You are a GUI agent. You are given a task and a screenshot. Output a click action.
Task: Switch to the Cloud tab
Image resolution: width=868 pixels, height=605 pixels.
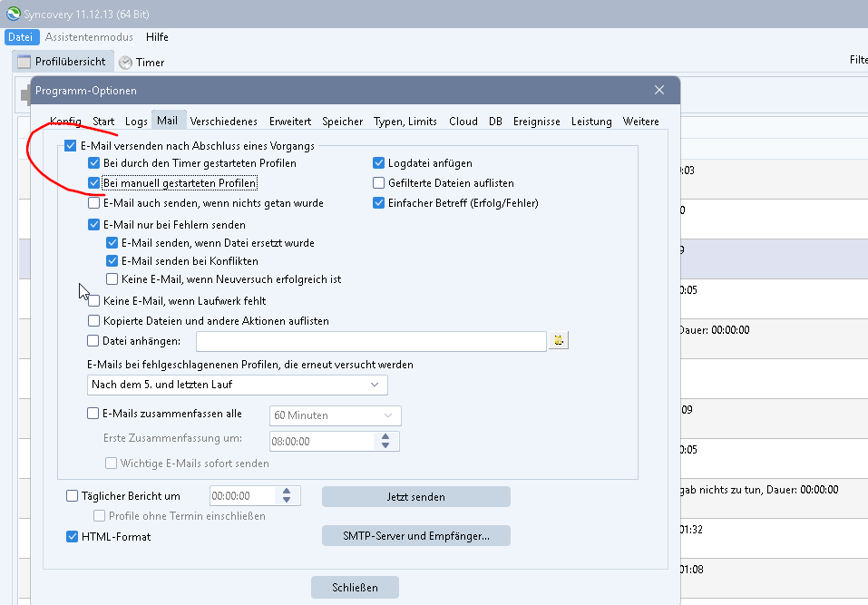click(463, 122)
